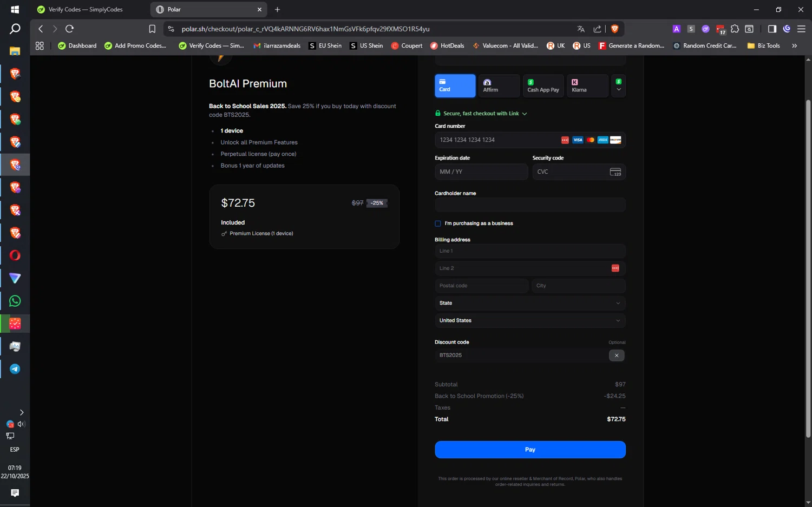Expand more payment methods dropdown

[x=619, y=86]
